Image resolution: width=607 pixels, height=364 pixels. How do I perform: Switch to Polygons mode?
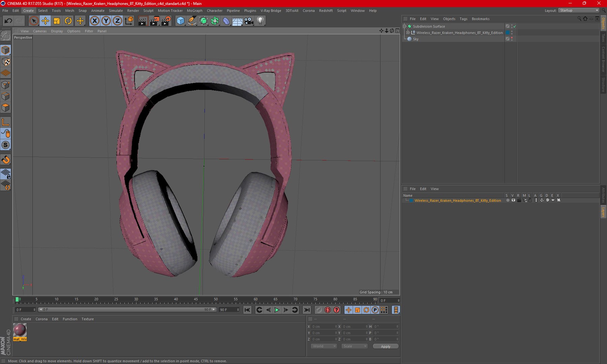click(6, 108)
